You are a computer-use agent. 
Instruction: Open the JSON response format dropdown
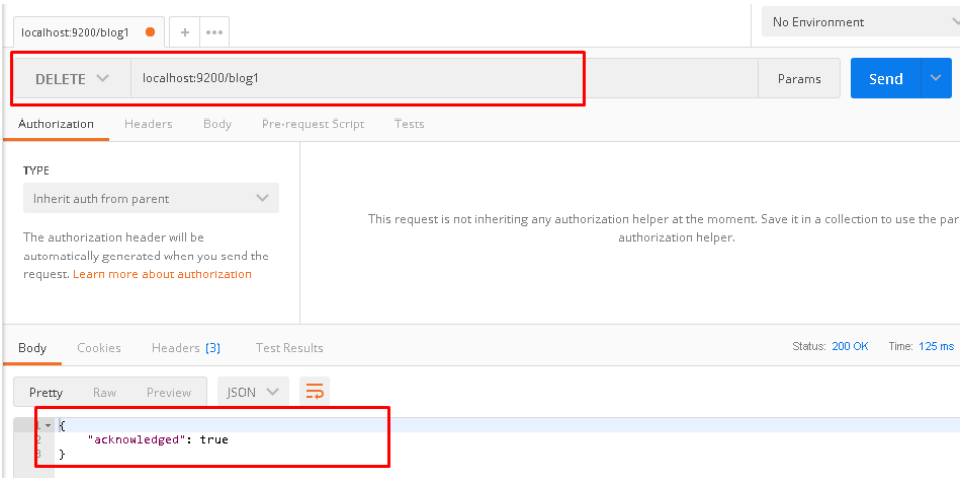coord(253,392)
